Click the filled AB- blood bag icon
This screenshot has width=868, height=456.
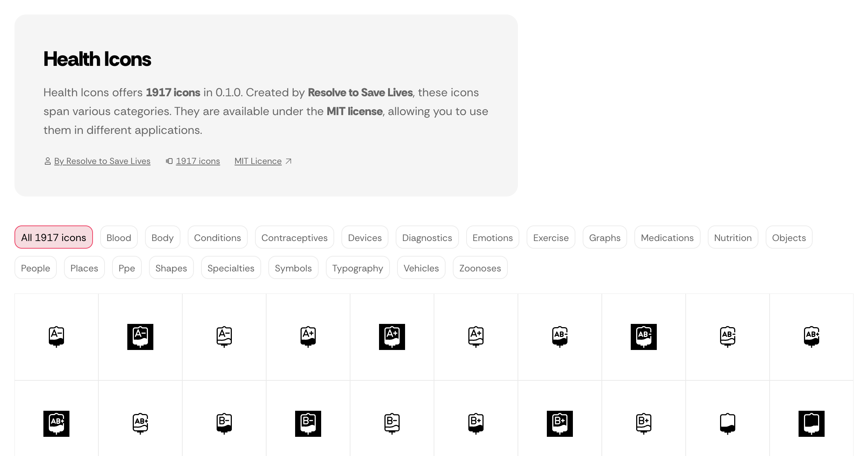(644, 337)
